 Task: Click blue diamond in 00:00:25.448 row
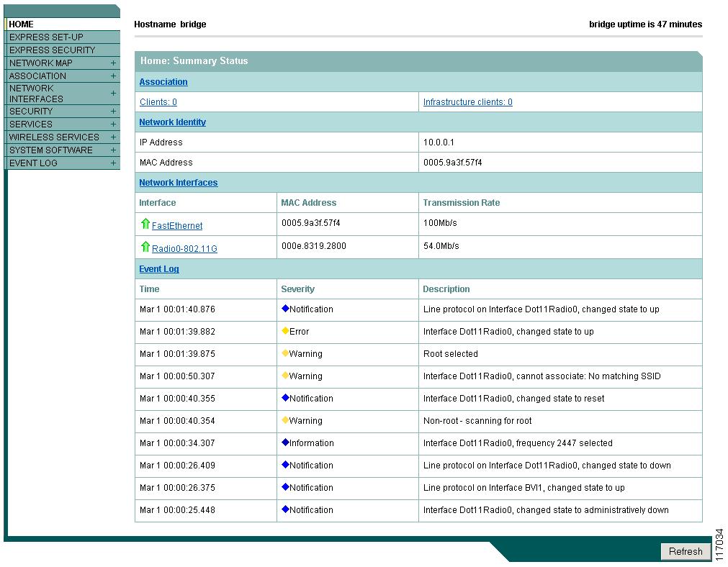coord(285,509)
